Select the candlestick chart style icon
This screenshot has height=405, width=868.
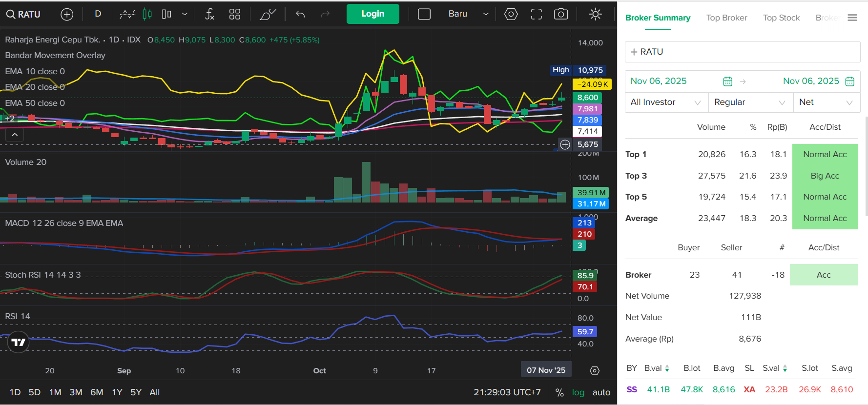147,14
